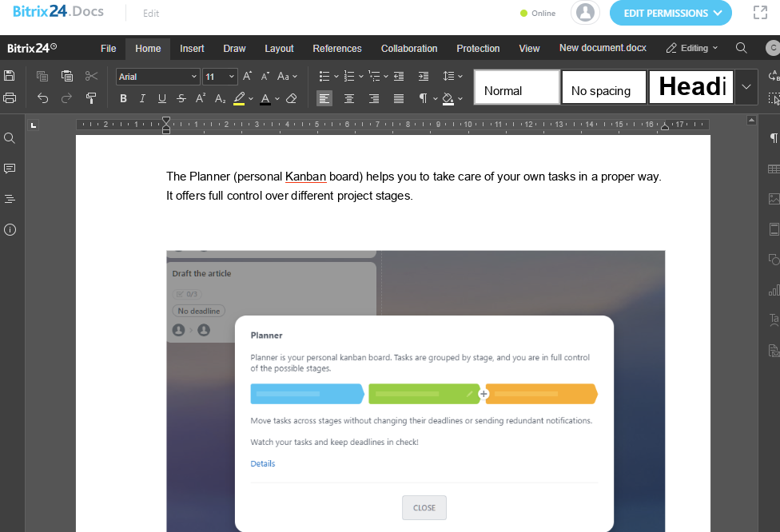Click the Increase indent icon
780x532 pixels.
click(424, 77)
